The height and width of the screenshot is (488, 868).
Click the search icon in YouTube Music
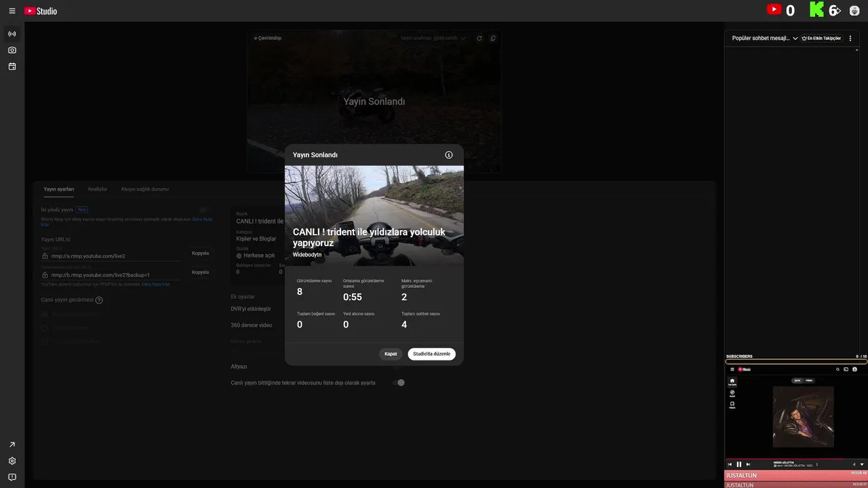[x=838, y=369]
